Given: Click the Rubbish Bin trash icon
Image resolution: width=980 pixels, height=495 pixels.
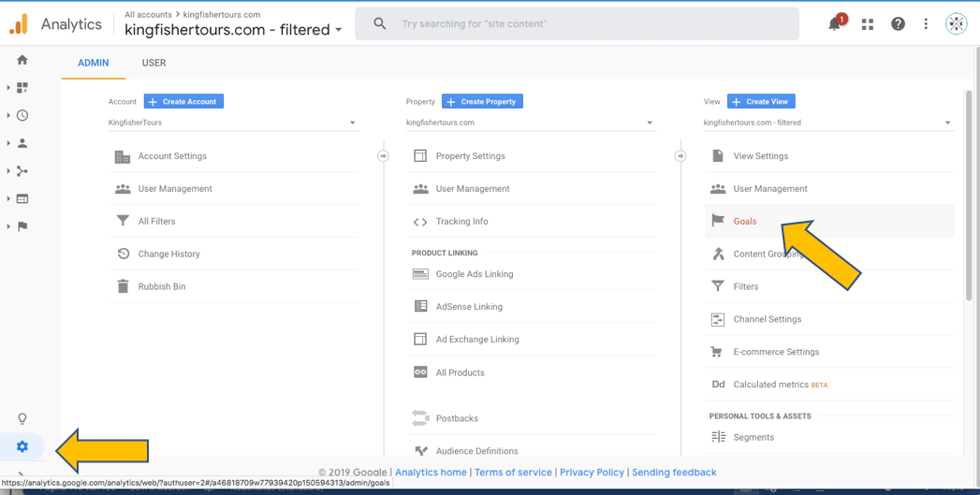Looking at the screenshot, I should tap(124, 286).
